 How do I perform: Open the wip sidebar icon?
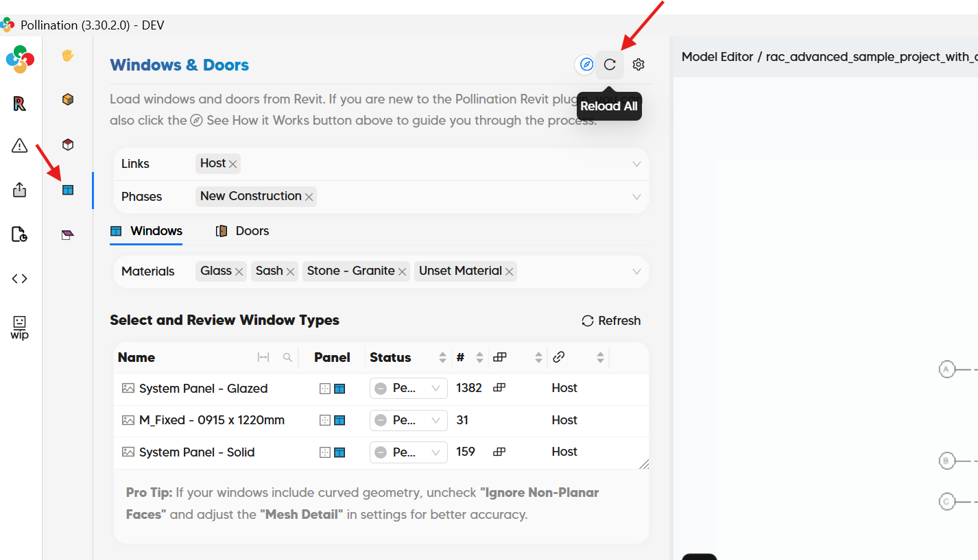pyautogui.click(x=19, y=327)
